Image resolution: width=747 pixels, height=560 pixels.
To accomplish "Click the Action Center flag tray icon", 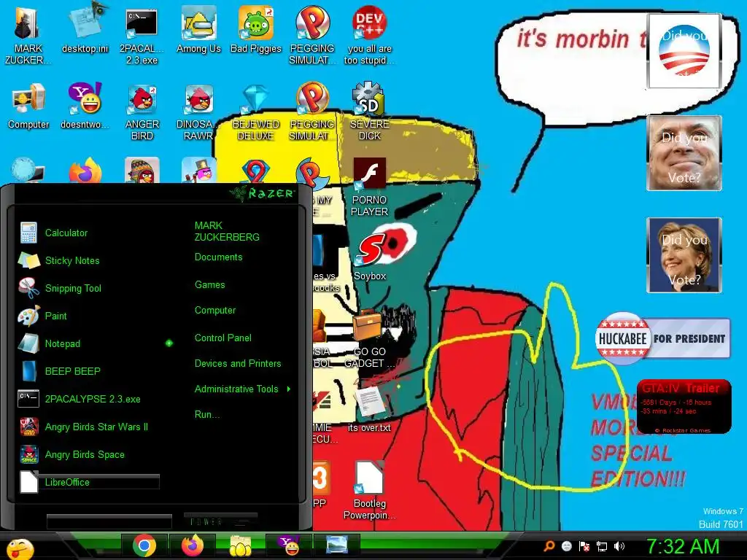I will pos(584,546).
